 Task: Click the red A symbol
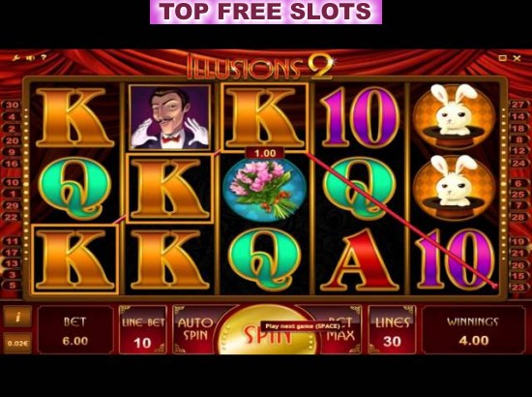click(x=360, y=260)
